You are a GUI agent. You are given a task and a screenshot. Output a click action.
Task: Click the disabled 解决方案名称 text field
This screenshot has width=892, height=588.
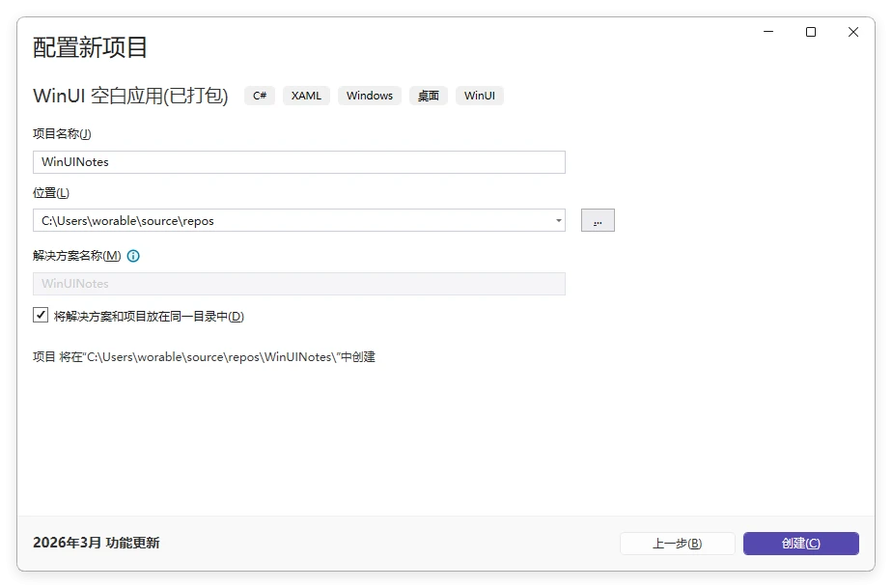tap(299, 284)
